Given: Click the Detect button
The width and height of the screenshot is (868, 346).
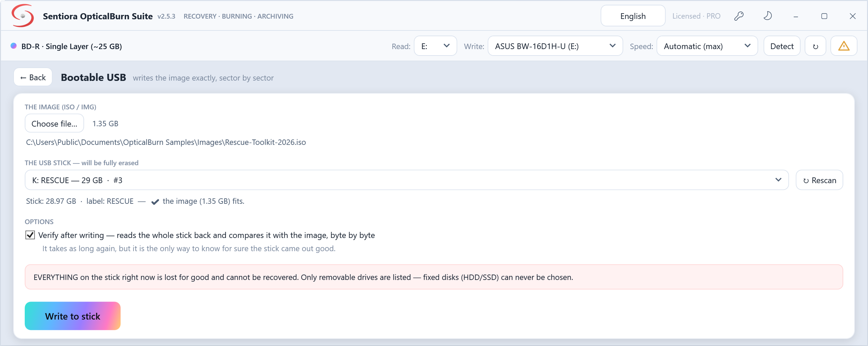Looking at the screenshot, I should click(x=782, y=46).
